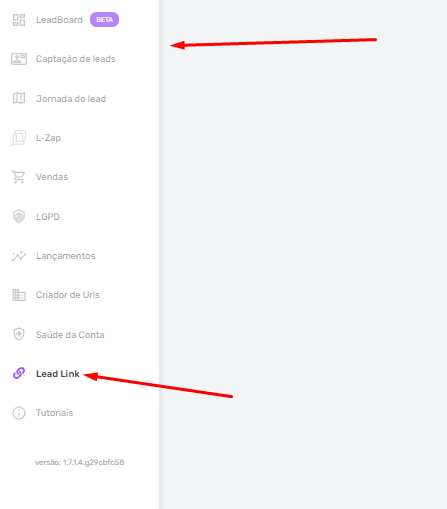
Task: Click the Lançamentos chart line icon
Action: pos(19,256)
